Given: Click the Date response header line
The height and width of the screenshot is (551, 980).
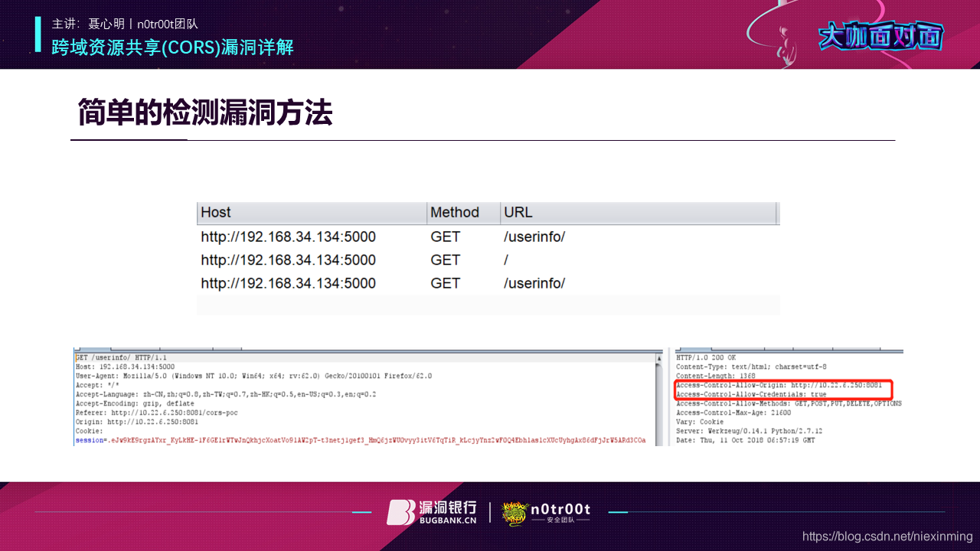Looking at the screenshot, I should pos(745,441).
